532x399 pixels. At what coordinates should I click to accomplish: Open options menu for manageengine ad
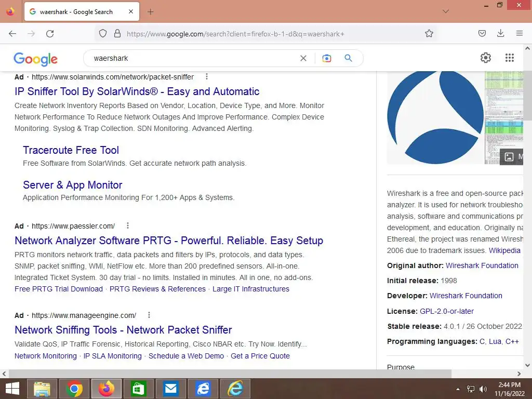(x=149, y=315)
